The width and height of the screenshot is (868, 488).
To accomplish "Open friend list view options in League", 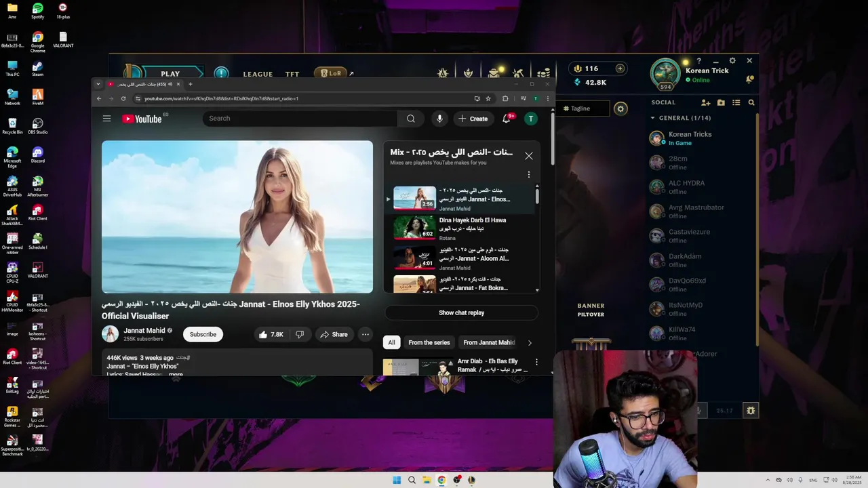I will (736, 102).
